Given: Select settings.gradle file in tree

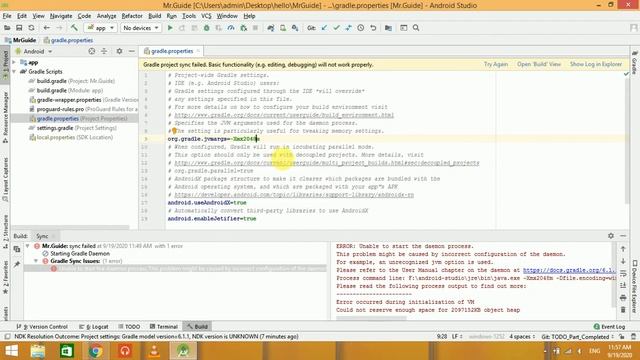Looking at the screenshot, I should [x=73, y=128].
